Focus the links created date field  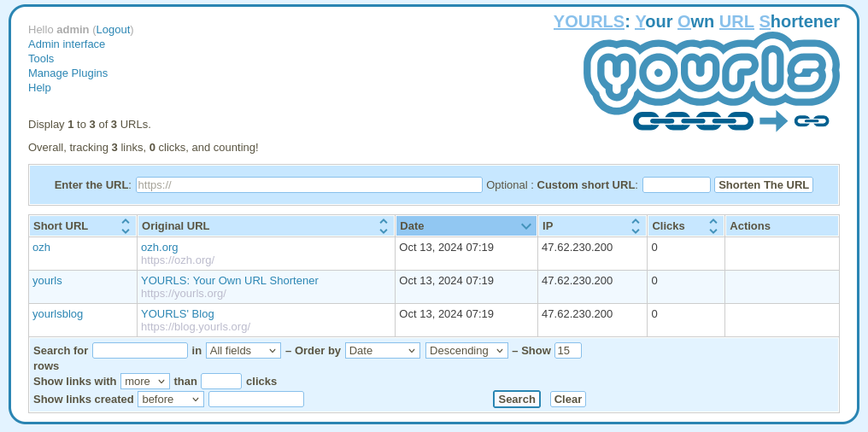pyautogui.click(x=256, y=400)
